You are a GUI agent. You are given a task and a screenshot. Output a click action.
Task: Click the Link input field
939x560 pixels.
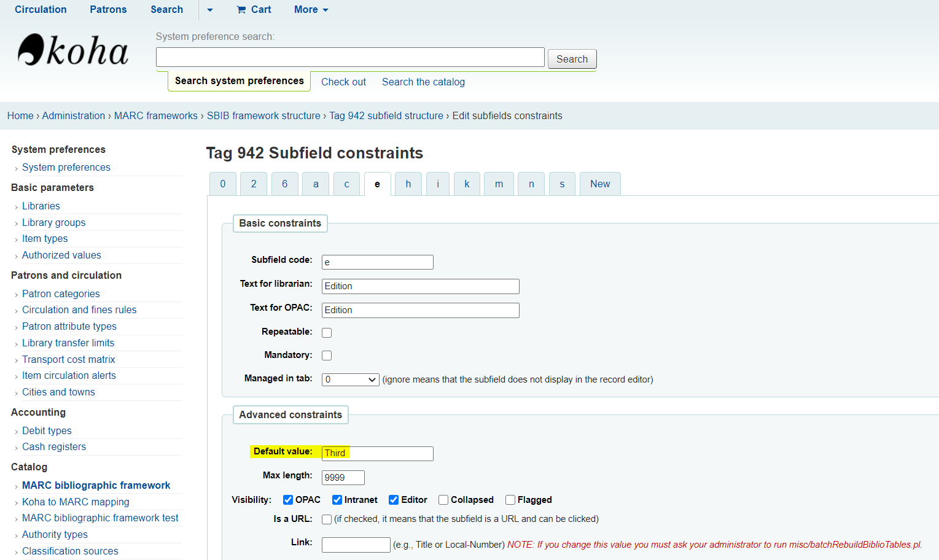tap(356, 545)
